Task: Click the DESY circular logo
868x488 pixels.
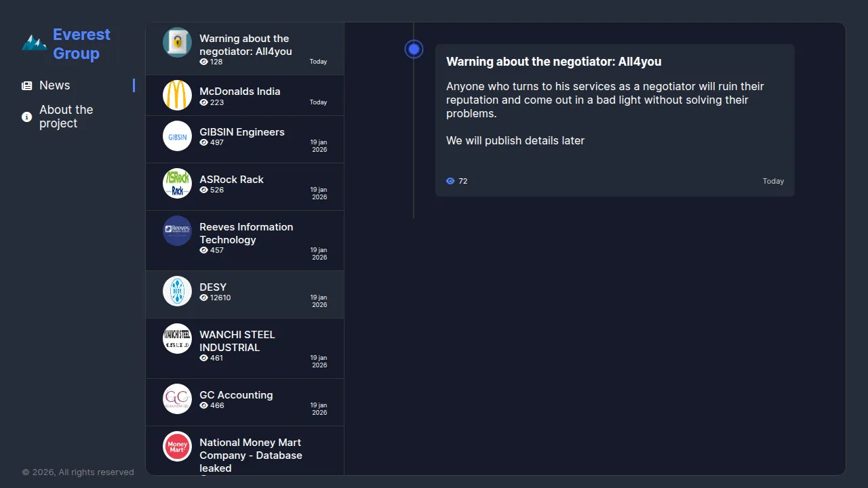Action: tap(177, 291)
